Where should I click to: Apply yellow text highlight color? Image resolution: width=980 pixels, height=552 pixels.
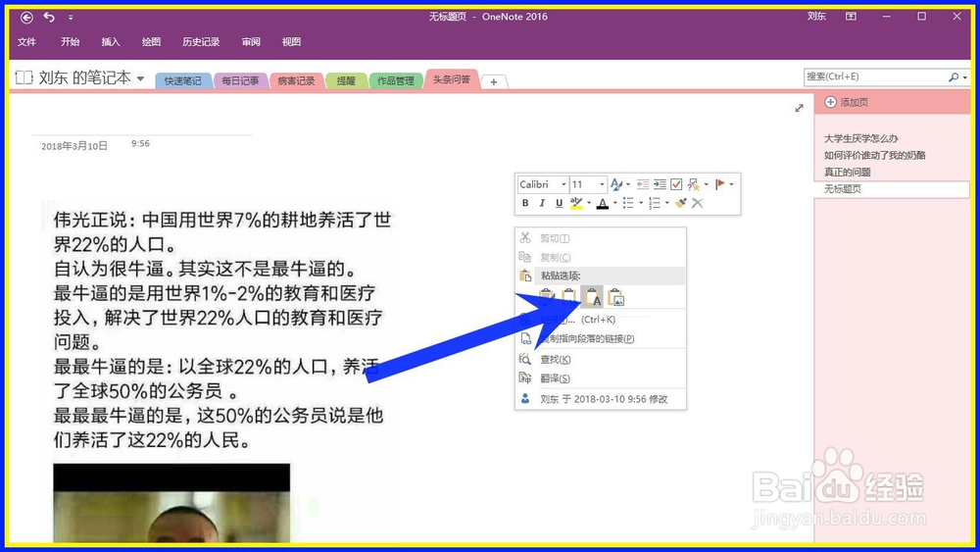(576, 203)
